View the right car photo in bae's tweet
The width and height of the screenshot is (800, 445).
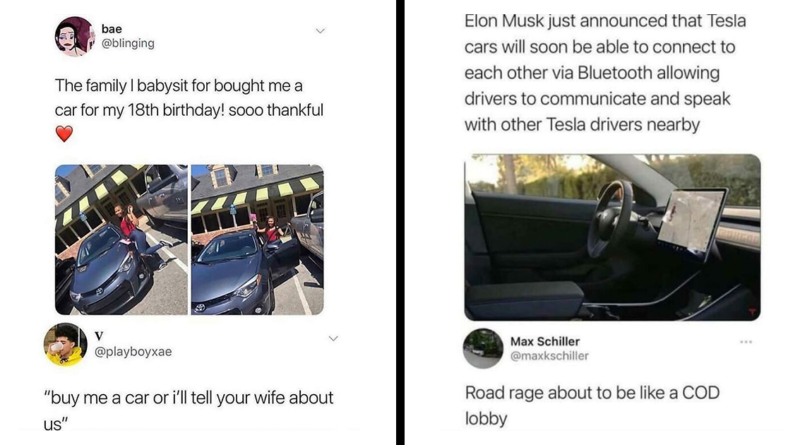point(257,239)
